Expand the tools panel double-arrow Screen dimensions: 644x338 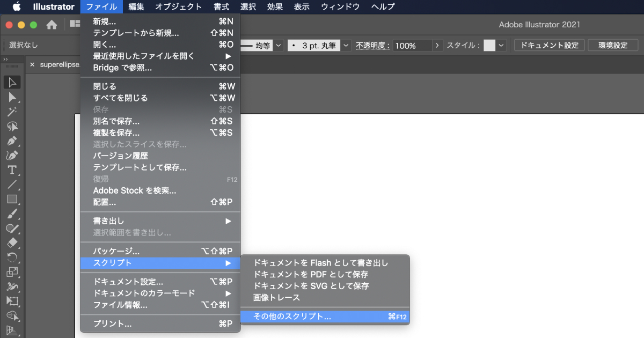5,60
